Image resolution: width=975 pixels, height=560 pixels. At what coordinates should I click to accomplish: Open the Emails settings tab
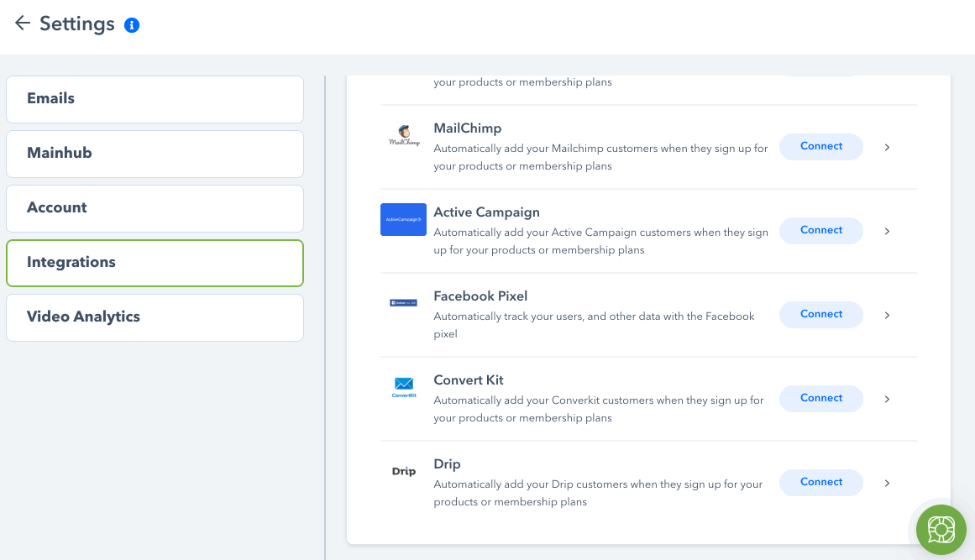(155, 99)
